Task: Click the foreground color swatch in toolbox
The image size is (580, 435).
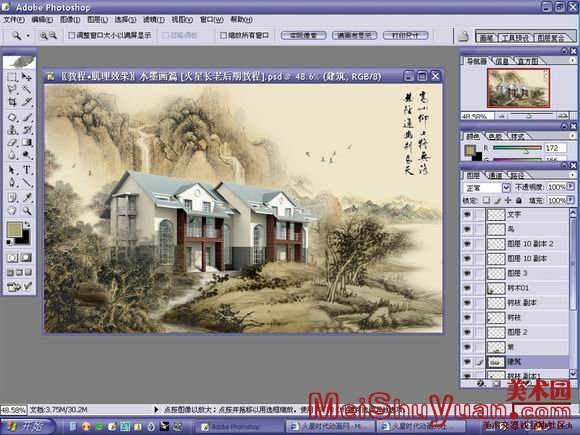Action: pos(15,230)
